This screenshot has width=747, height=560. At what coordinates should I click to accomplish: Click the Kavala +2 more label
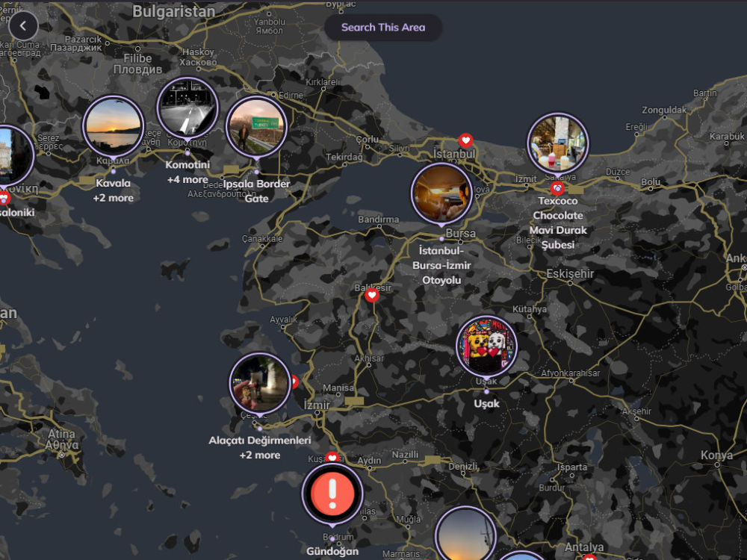(113, 190)
